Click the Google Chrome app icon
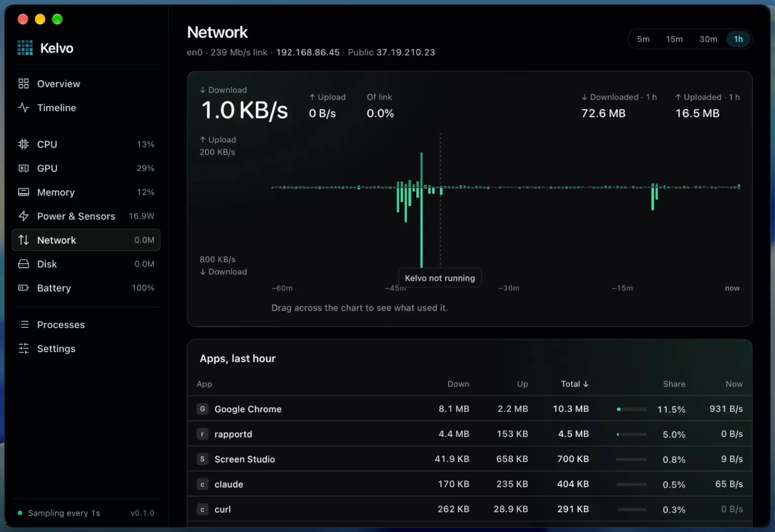775x532 pixels. 203,409
